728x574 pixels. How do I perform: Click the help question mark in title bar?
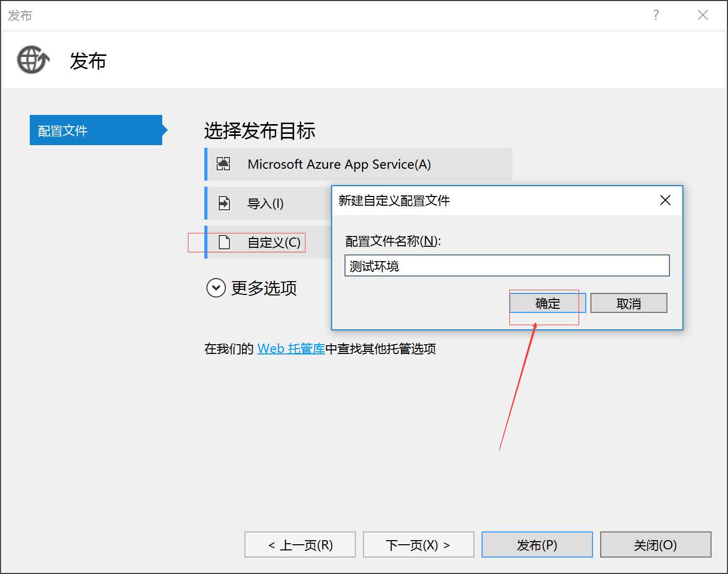tap(656, 15)
